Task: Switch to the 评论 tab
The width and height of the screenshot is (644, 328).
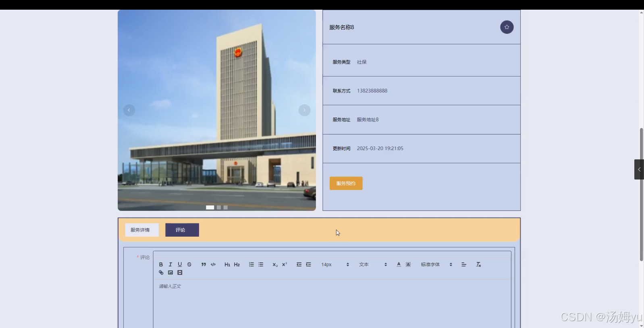Action: (x=182, y=230)
